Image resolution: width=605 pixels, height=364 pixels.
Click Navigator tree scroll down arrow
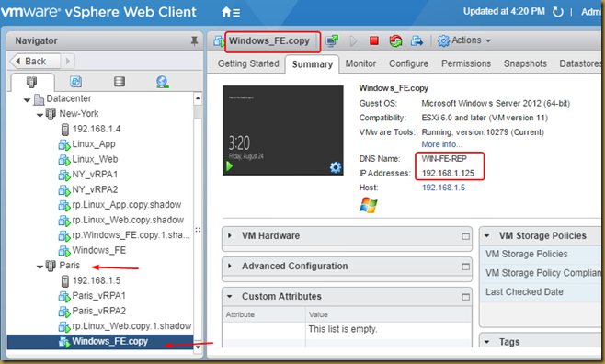click(198, 347)
